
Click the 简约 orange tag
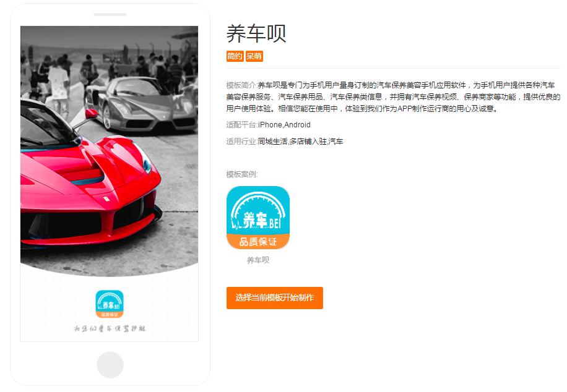(x=235, y=56)
